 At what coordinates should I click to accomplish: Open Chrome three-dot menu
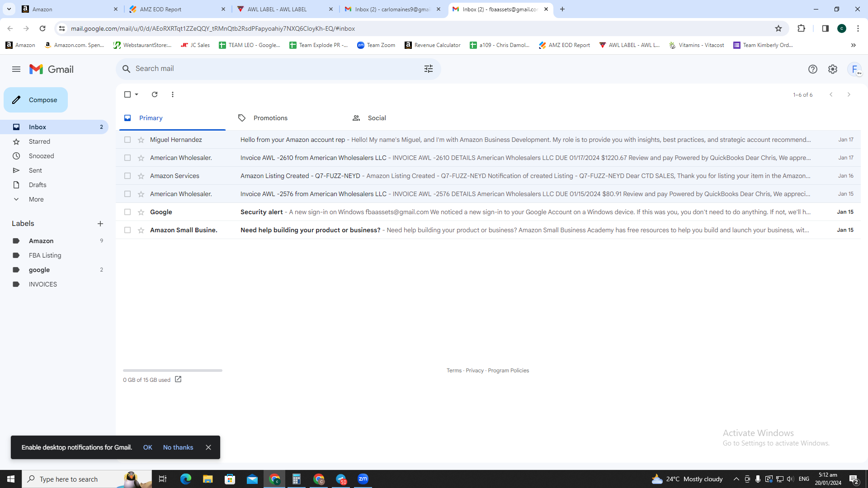pos(858,28)
